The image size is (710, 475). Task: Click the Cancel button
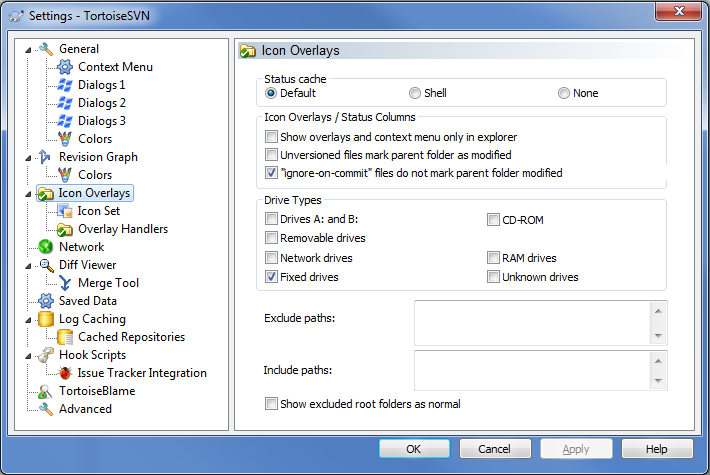coord(495,449)
